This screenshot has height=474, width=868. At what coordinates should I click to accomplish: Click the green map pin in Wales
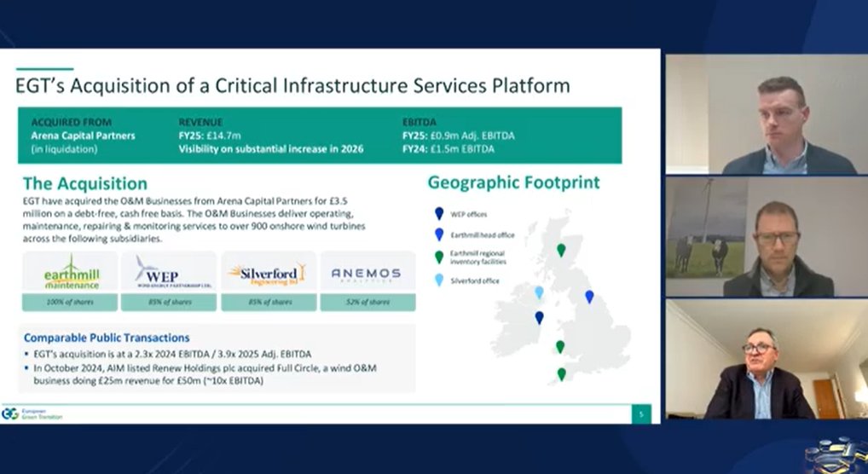(559, 347)
